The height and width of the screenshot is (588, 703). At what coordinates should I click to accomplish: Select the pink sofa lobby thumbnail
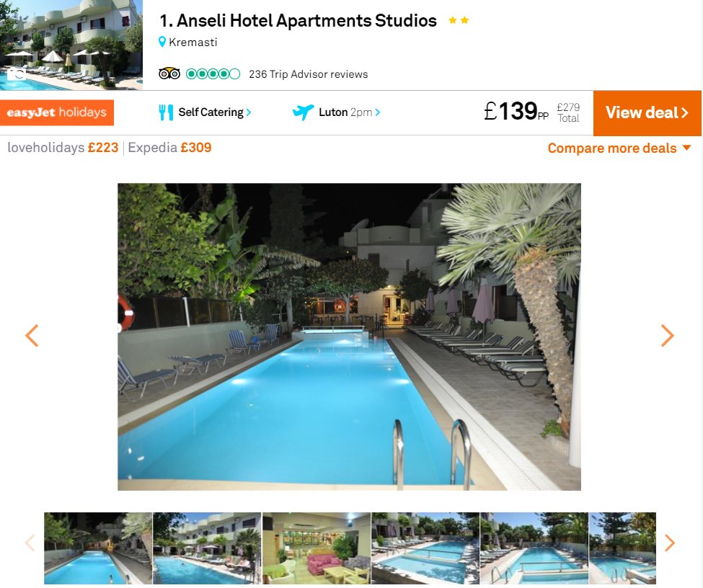click(x=316, y=548)
